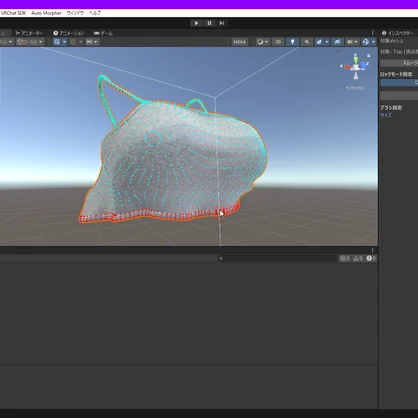The height and width of the screenshot is (418, 418).
Task: Click the highlighted blue lock mode button
Action: (x=399, y=82)
